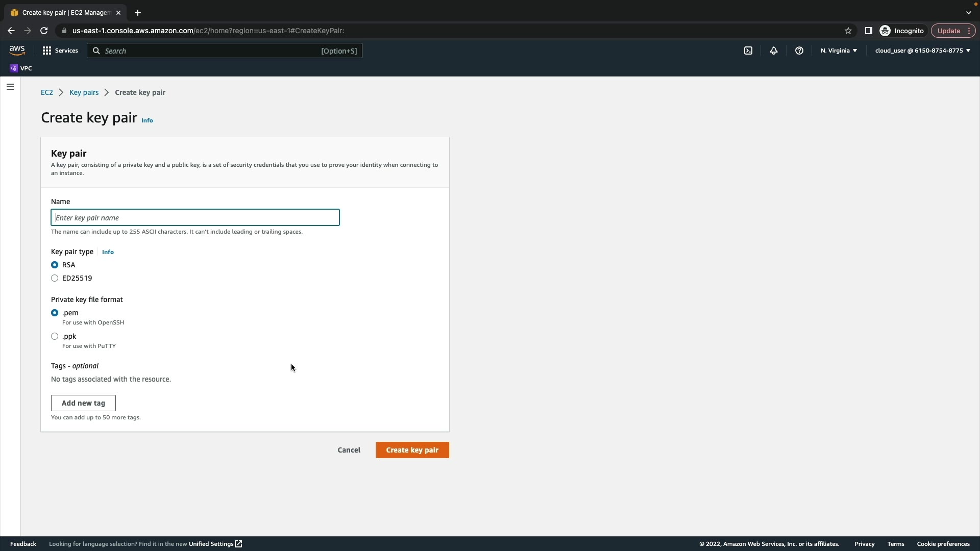Open the AWS CloudShell icon
Image resolution: width=980 pixels, height=551 pixels.
(748, 51)
